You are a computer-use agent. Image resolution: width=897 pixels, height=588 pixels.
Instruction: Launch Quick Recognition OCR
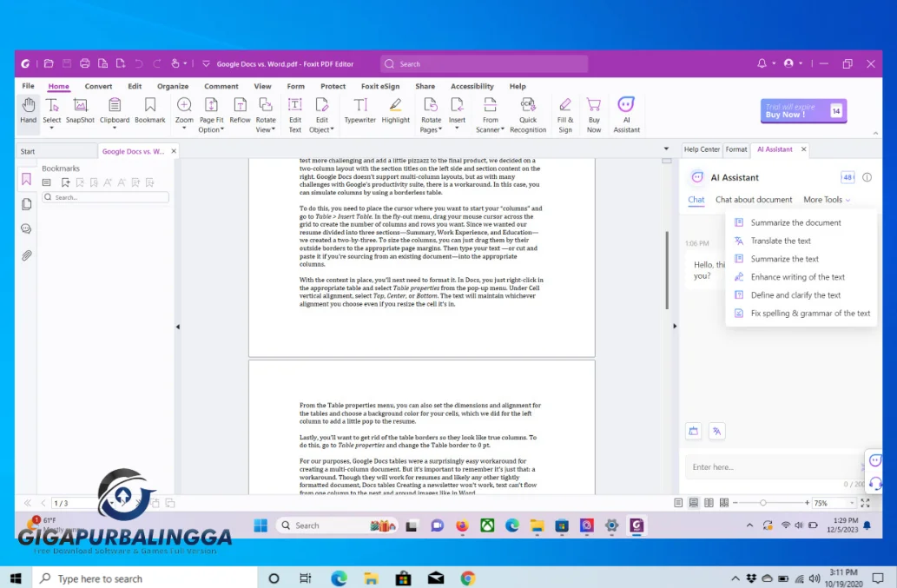tap(528, 115)
